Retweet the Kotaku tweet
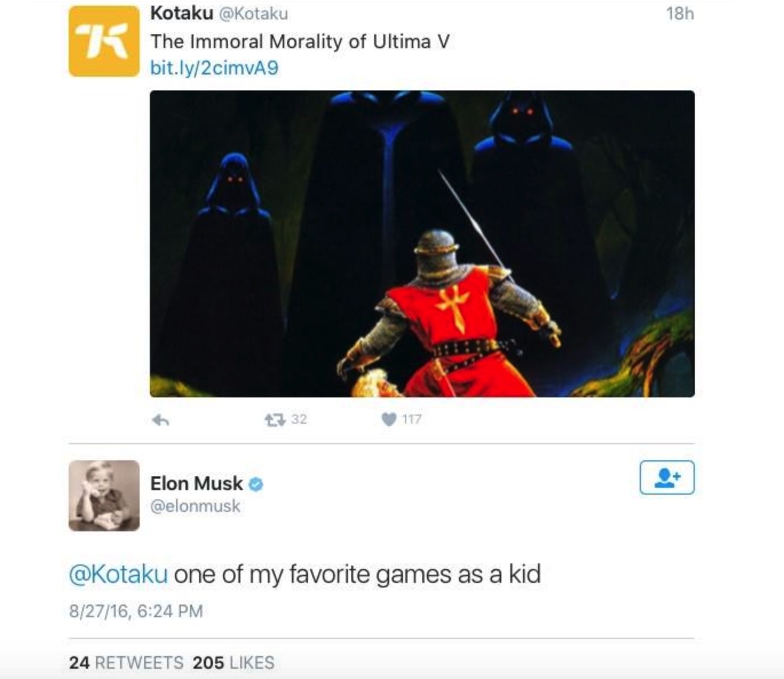The height and width of the screenshot is (679, 784). [x=275, y=420]
